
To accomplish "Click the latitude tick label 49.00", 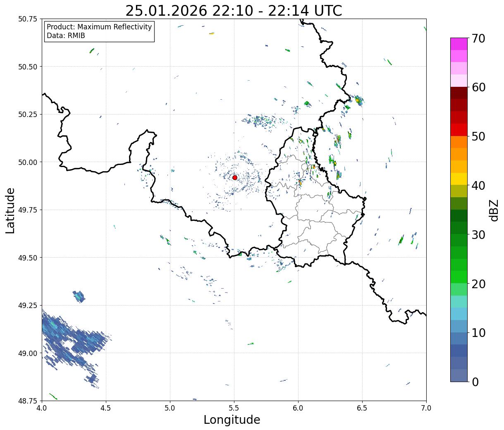I will [x=28, y=353].
